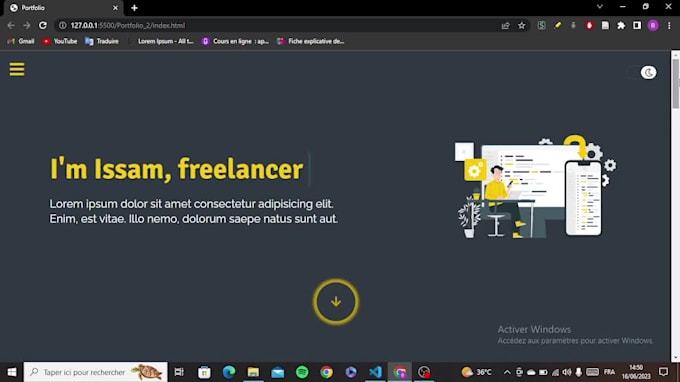Select the Portfolio tab
680x382 pixels.
click(63, 8)
